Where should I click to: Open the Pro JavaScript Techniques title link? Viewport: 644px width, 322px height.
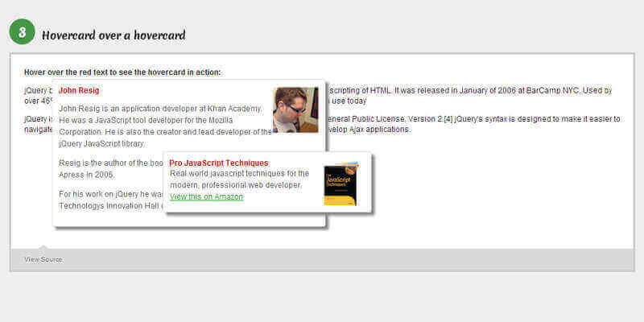click(x=219, y=163)
